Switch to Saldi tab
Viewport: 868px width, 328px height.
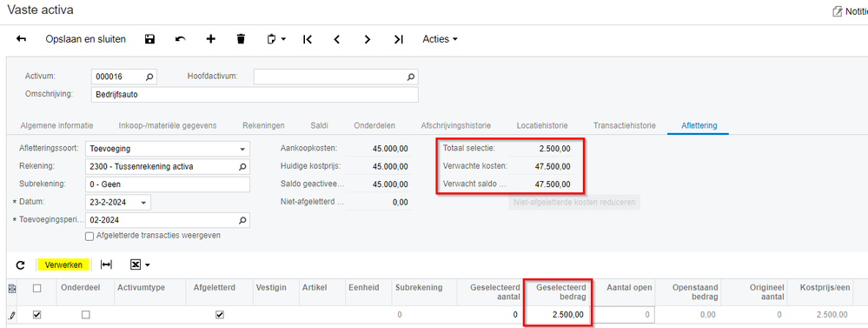point(320,126)
